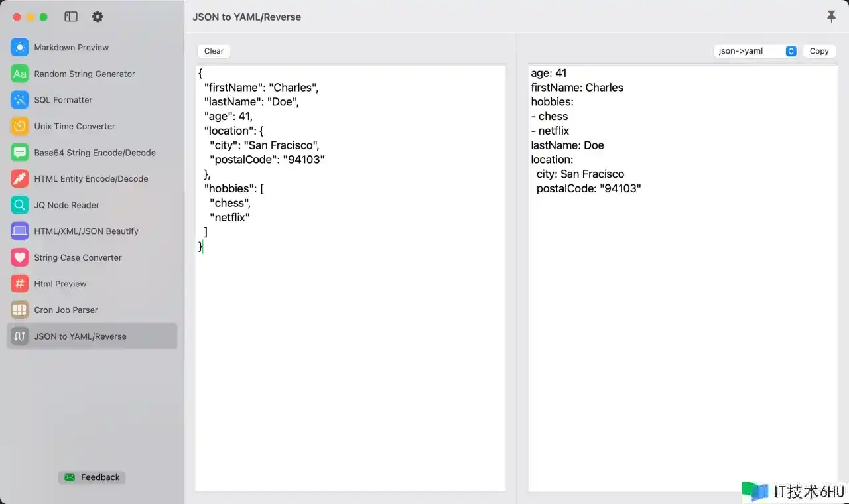Viewport: 849px width, 504px height.
Task: Click 'city: San Fracisco' in YAML output
Action: click(580, 174)
